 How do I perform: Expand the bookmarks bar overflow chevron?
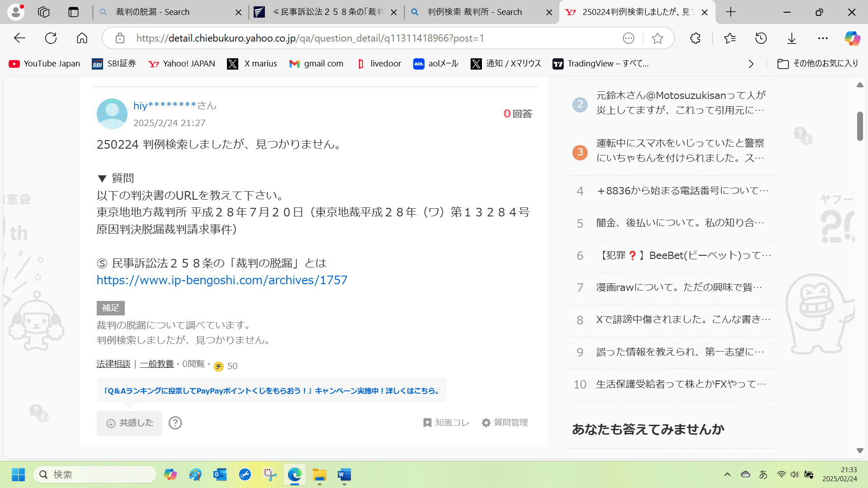(751, 64)
